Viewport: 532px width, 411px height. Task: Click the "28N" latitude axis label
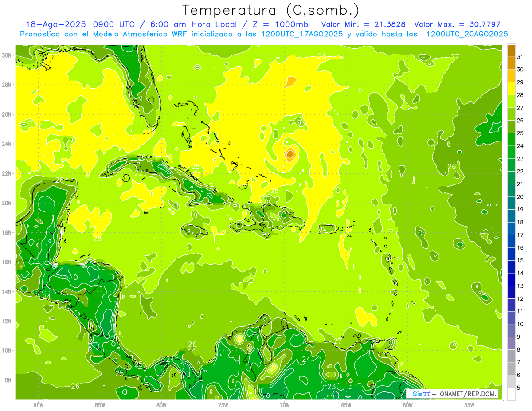click(8, 85)
